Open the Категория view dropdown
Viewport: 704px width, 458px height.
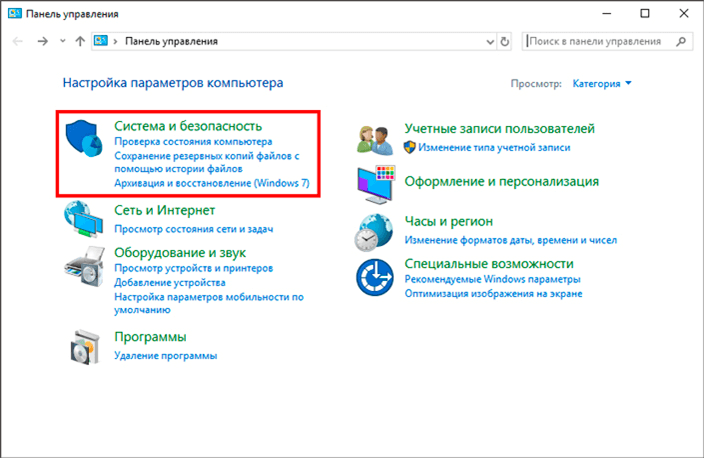[x=602, y=84]
